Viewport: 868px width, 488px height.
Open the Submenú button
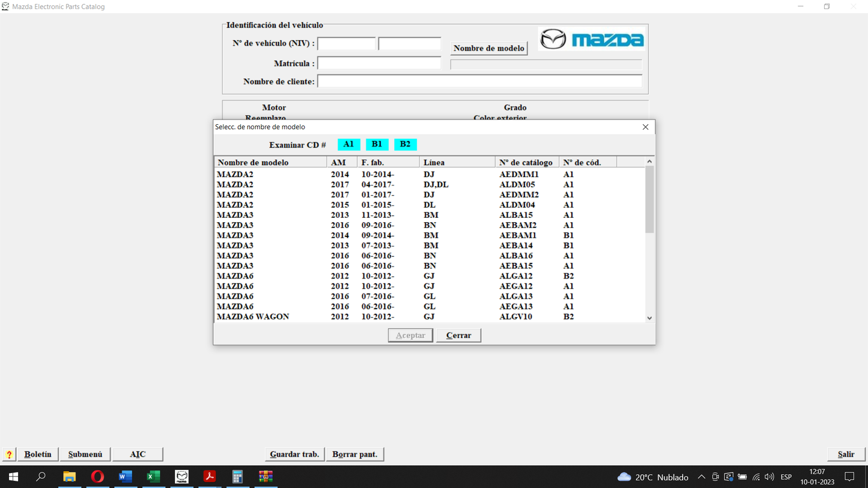(x=85, y=454)
